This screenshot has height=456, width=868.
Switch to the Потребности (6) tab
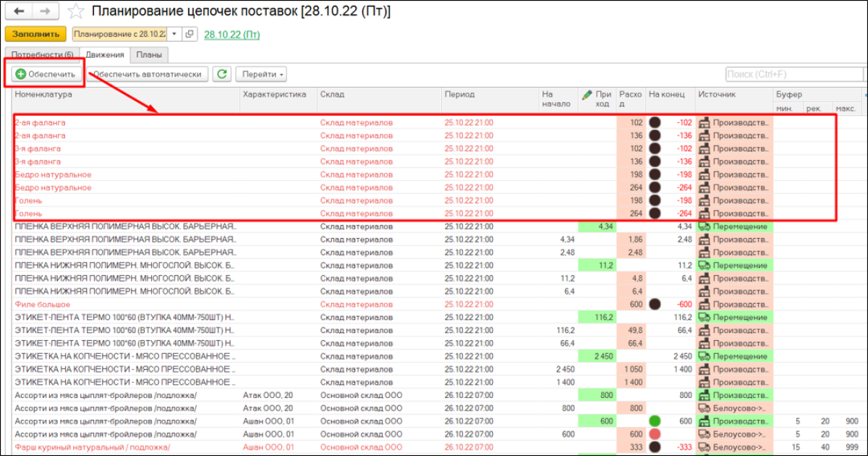click(x=42, y=55)
